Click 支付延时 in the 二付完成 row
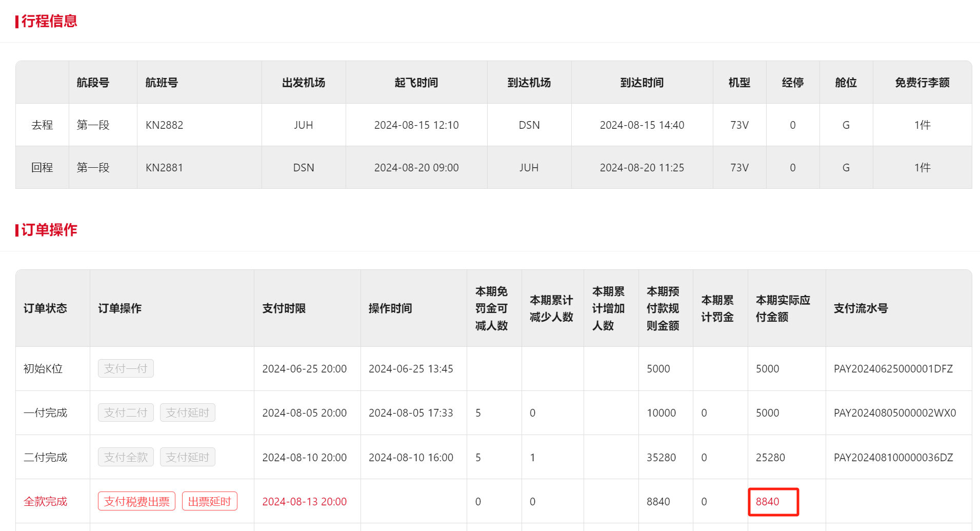This screenshot has height=531, width=980. coord(187,457)
